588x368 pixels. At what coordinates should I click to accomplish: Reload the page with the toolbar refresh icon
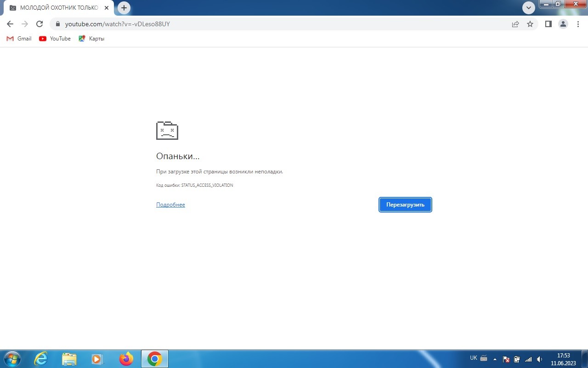pos(40,24)
